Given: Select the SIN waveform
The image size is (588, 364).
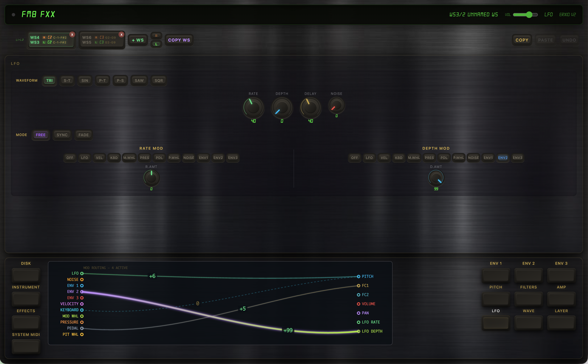Looking at the screenshot, I should (84, 81).
